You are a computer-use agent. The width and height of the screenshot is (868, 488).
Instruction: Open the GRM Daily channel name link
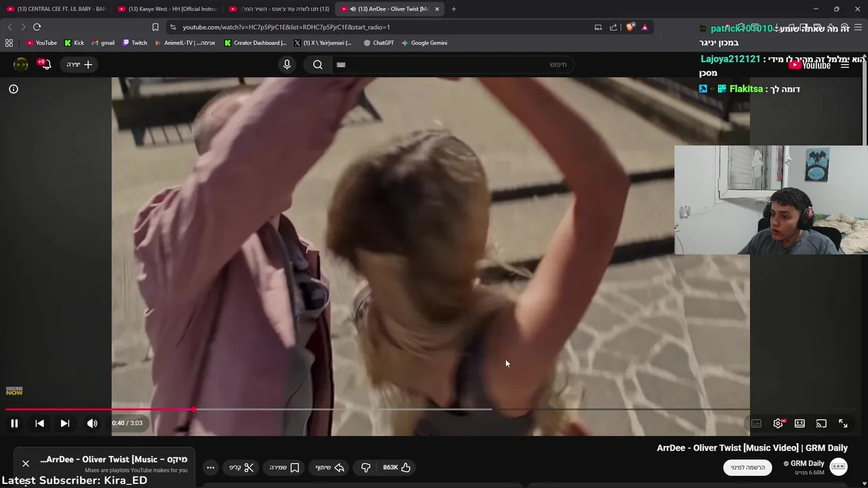click(x=807, y=464)
